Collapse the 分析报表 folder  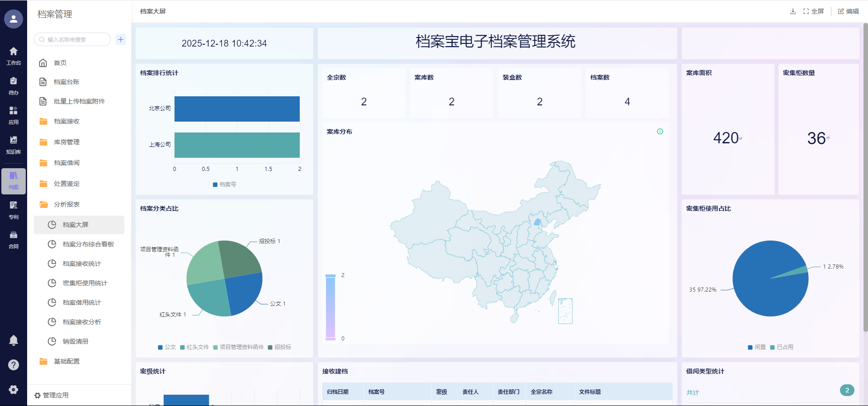pos(66,204)
